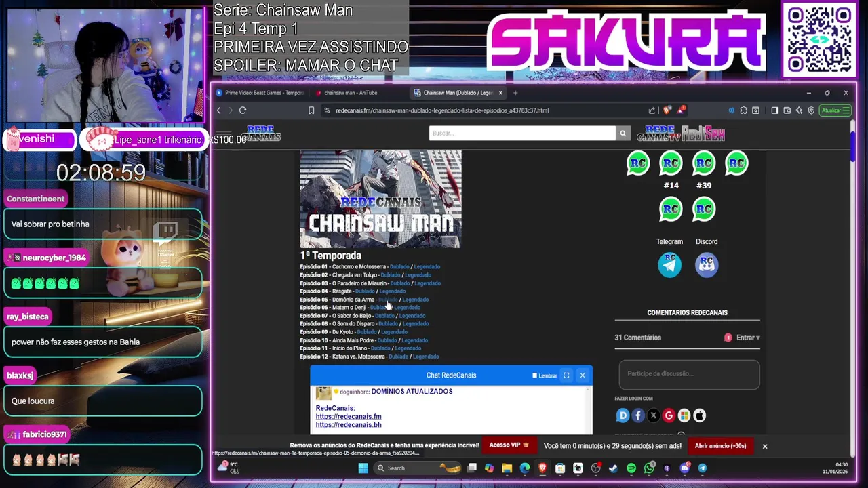This screenshot has height=488, width=868.
Task: Click the Chainsaw Man cover thumbnail
Action: [x=380, y=199]
